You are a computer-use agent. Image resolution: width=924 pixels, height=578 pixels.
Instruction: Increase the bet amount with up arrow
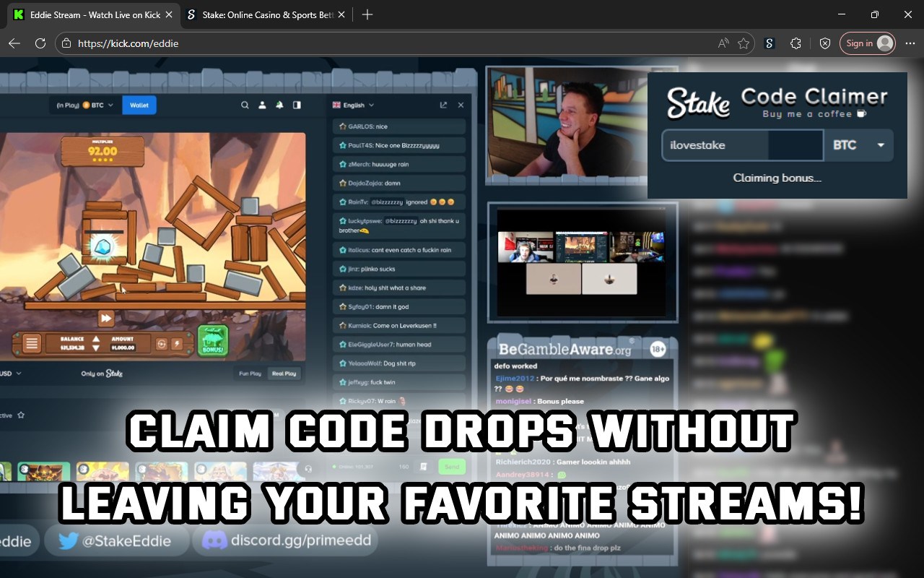point(96,338)
